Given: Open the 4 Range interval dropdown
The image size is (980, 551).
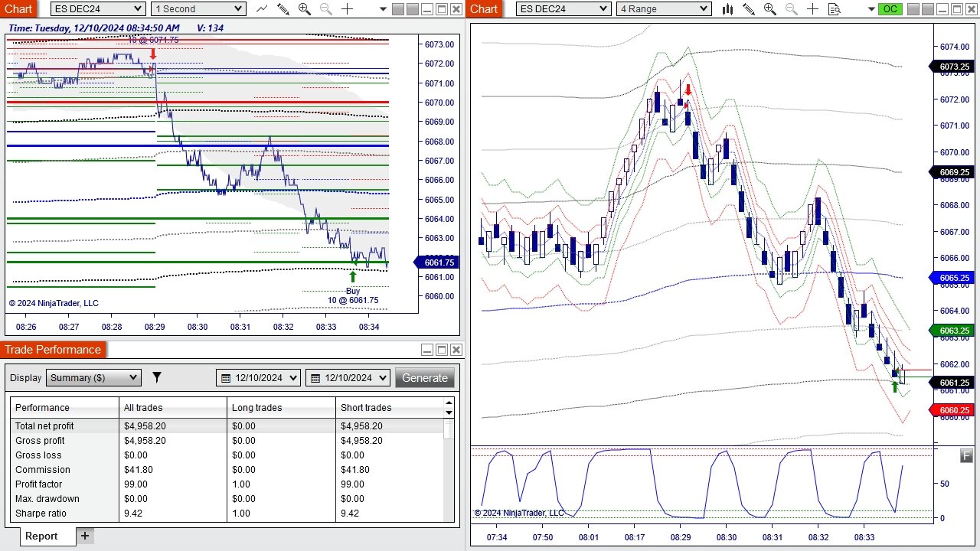Looking at the screenshot, I should (664, 9).
